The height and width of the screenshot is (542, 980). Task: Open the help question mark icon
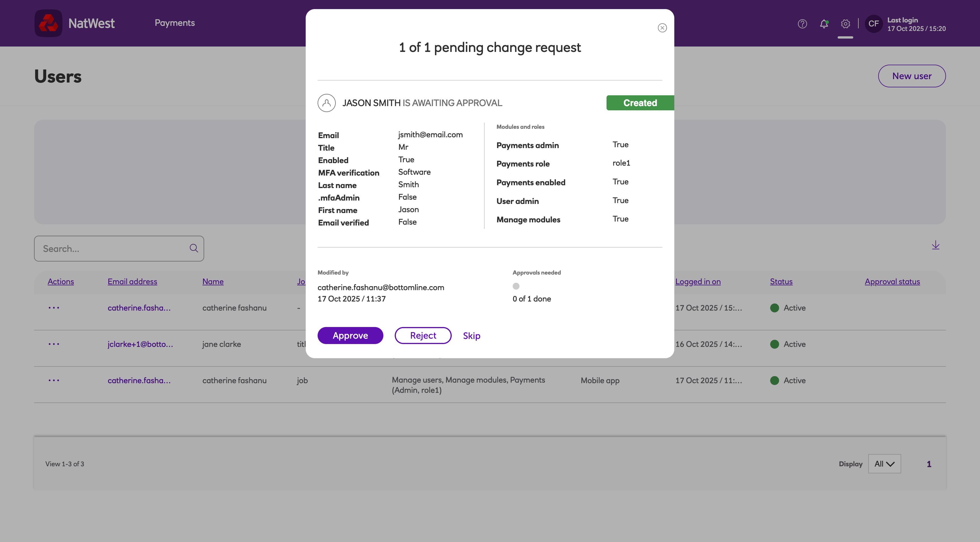click(802, 24)
